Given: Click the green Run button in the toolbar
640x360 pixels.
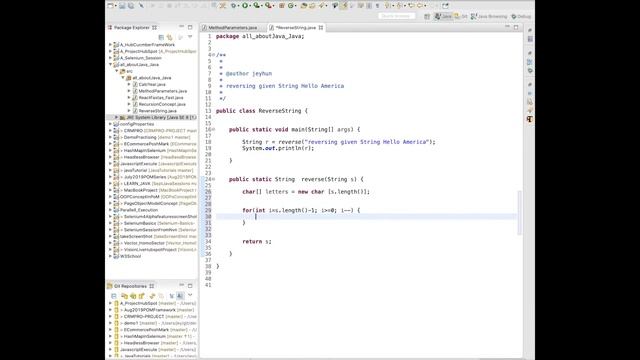Looking at the screenshot, I should point(245,6).
